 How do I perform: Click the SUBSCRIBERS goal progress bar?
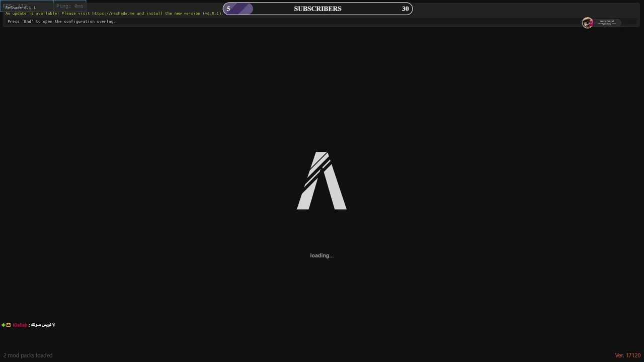(x=317, y=9)
